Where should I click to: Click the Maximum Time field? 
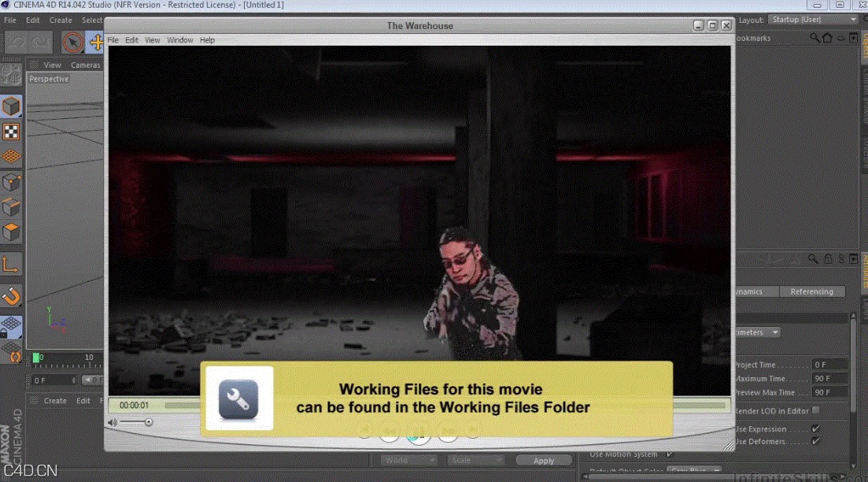click(x=829, y=378)
